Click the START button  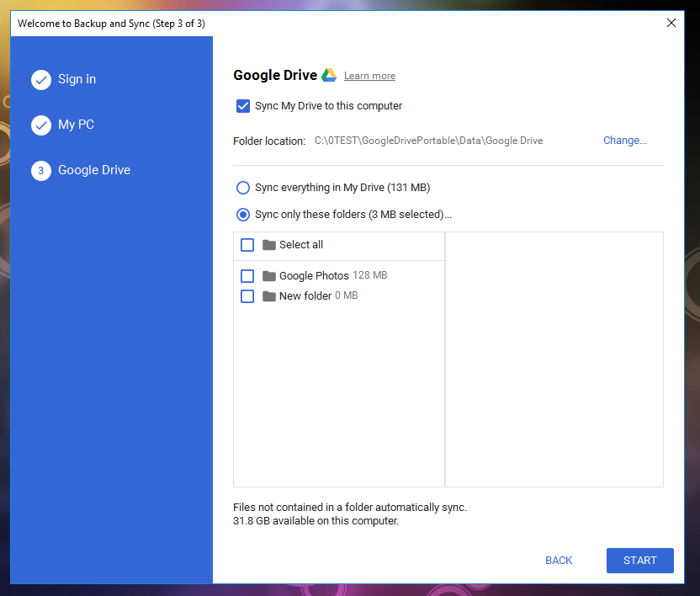click(x=639, y=561)
